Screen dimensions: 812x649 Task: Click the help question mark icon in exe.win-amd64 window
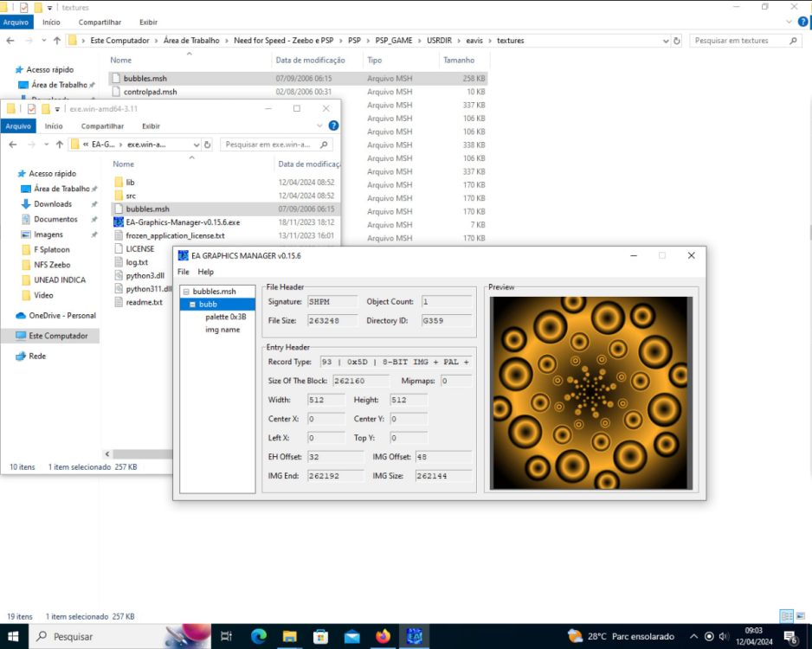pyautogui.click(x=333, y=126)
